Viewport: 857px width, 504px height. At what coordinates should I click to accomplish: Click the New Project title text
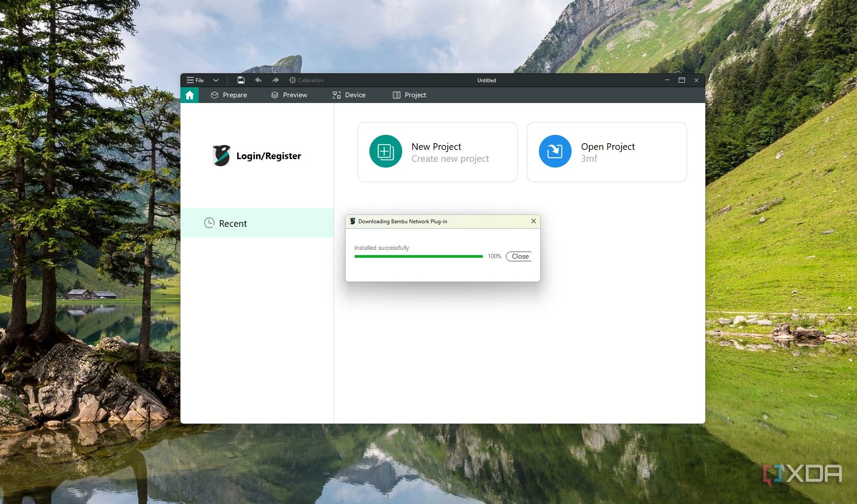pyautogui.click(x=436, y=146)
